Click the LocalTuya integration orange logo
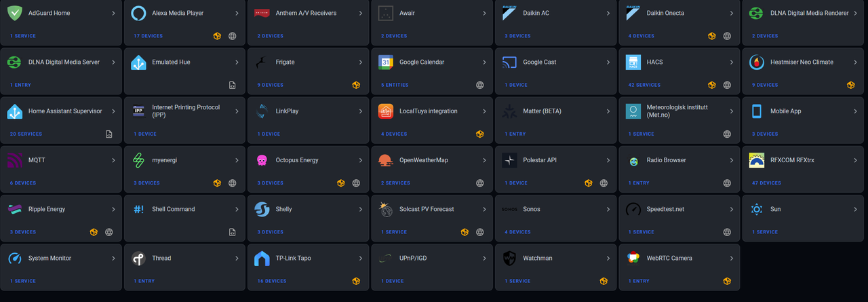Image resolution: width=868 pixels, height=302 pixels. click(386, 111)
